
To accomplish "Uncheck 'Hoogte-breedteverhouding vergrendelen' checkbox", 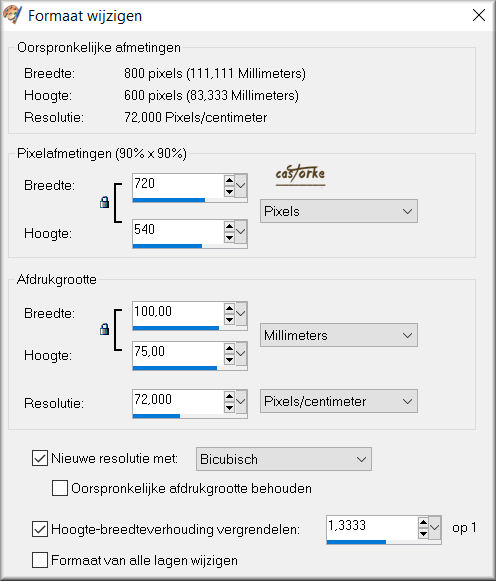I will [40, 529].
